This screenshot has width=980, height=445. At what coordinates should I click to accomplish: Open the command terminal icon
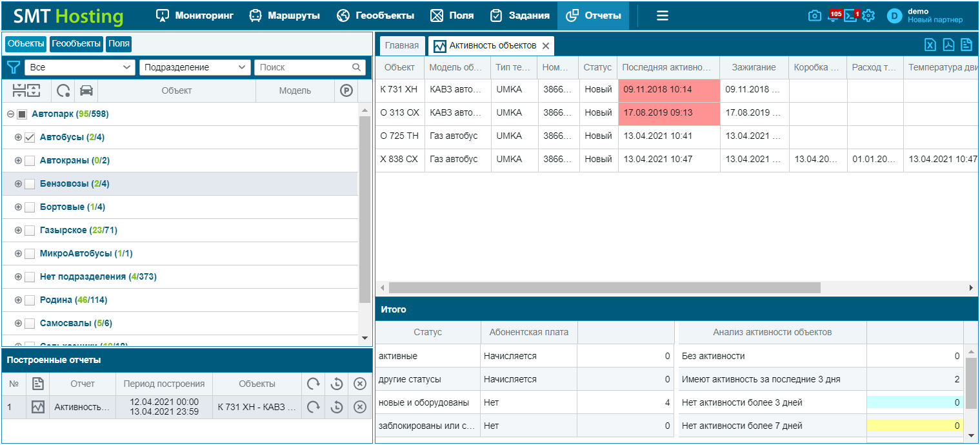coord(851,16)
